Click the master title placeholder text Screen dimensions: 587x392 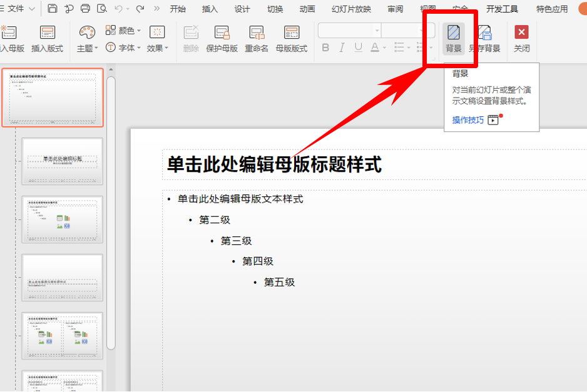(274, 164)
